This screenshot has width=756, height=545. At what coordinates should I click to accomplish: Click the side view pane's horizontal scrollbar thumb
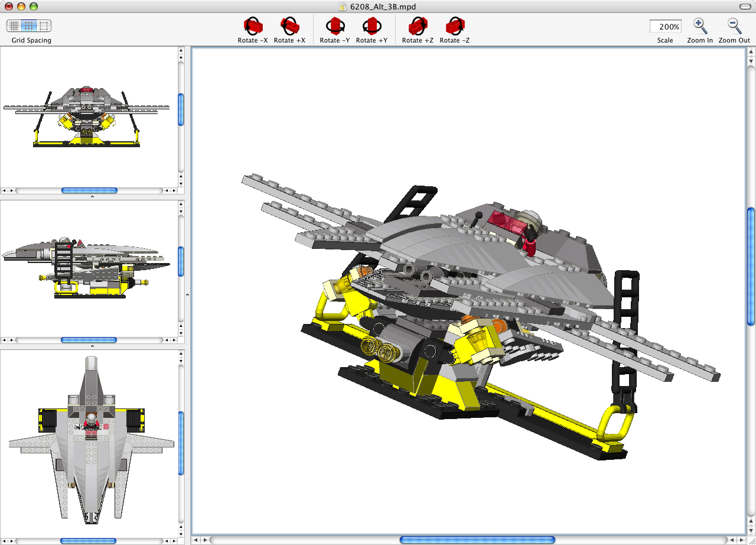click(89, 340)
